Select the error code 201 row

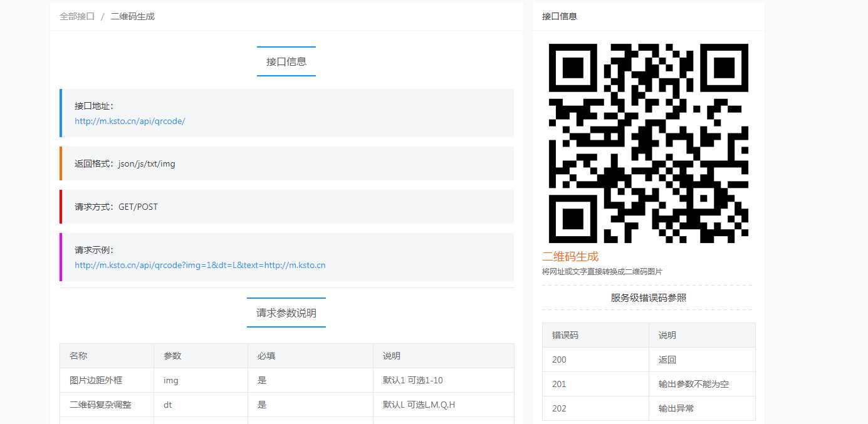(649, 384)
